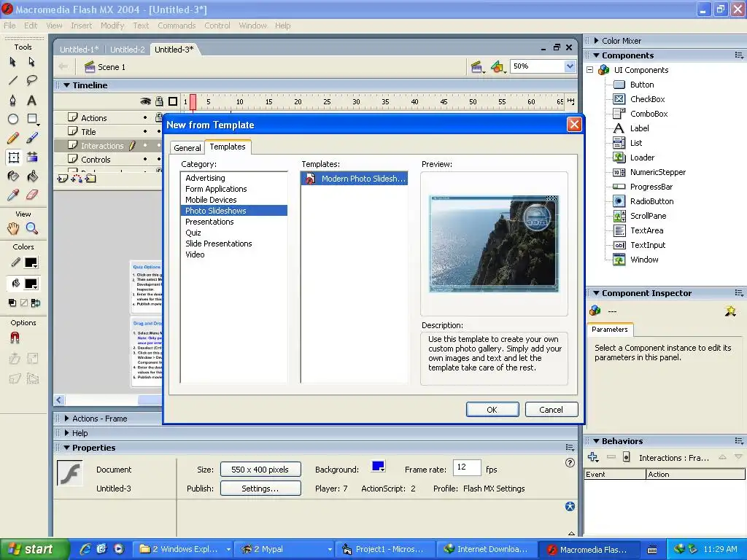The image size is (747, 560).
Task: Select the Paint Bucket tool
Action: point(31,176)
